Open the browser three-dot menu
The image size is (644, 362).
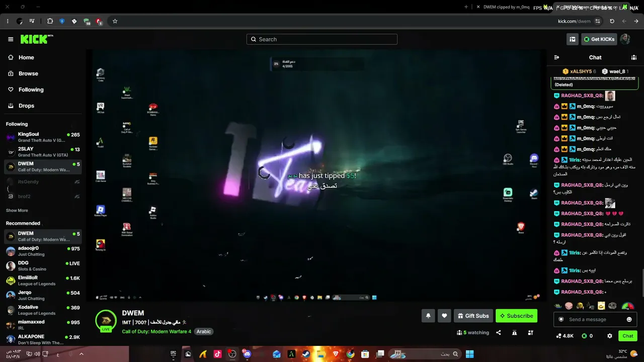(8, 21)
